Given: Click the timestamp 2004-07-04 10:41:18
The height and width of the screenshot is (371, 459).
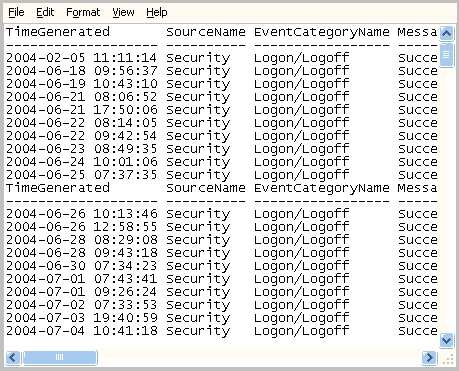Looking at the screenshot, I should [x=81, y=331].
